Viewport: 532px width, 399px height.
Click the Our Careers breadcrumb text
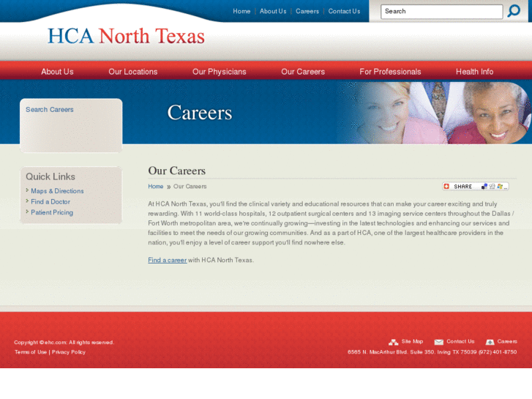pyautogui.click(x=190, y=187)
